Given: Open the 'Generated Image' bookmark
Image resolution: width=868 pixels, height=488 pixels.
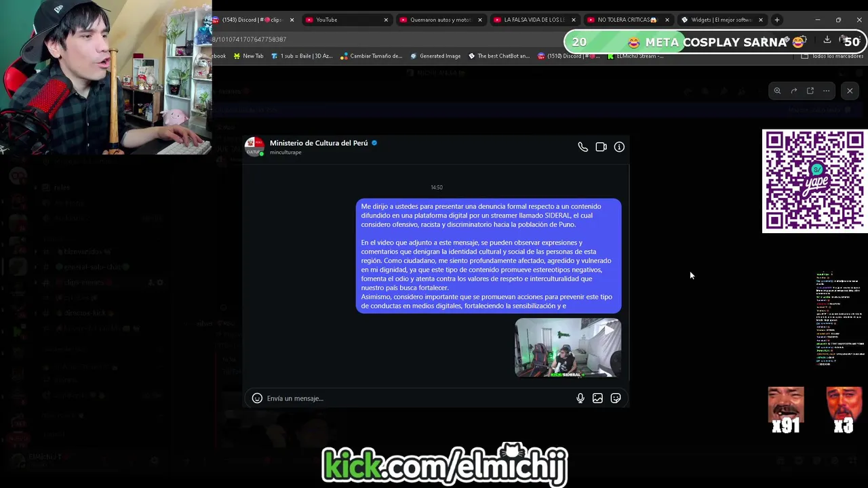Looking at the screenshot, I should (x=435, y=56).
